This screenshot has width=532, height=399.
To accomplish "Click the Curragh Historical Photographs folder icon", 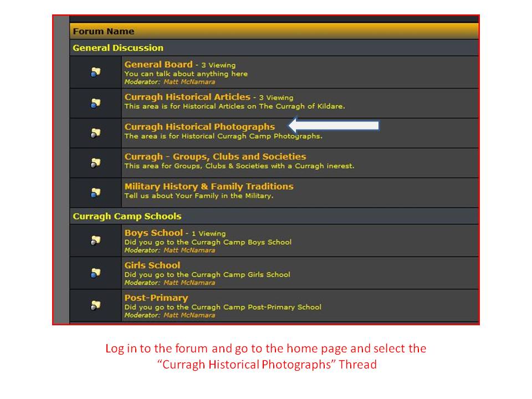I will pos(96,133).
